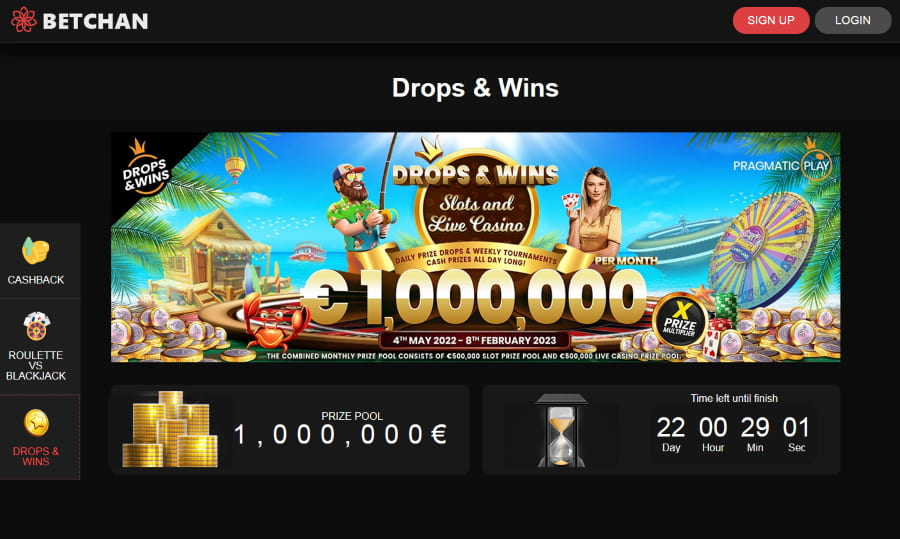Click the countdown timer days value

(x=670, y=428)
